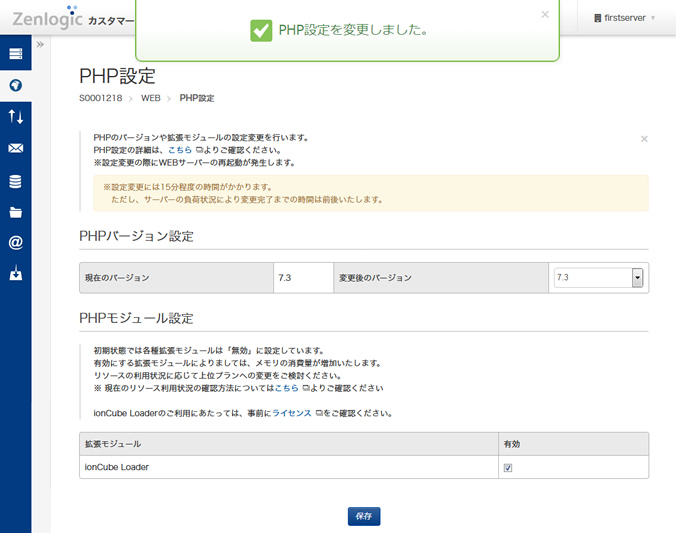Viewport: 676px width, 533px height.
Task: Click the Zenlogic logo
Action: (x=47, y=18)
